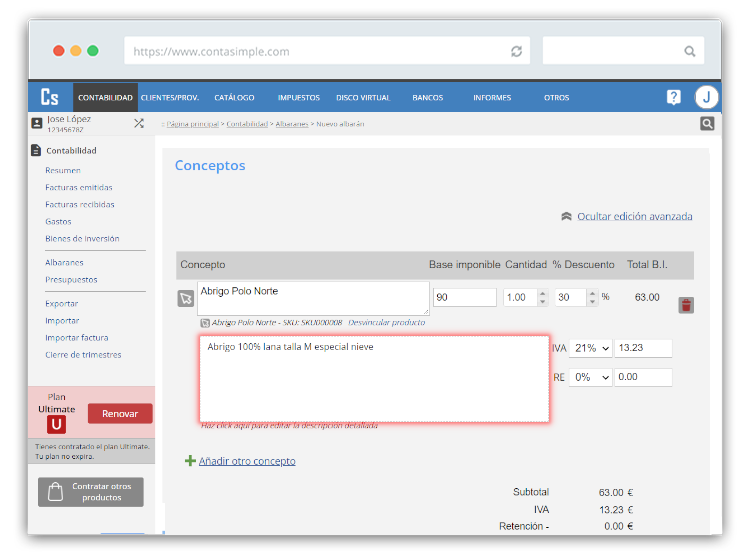Open the IVA 21% dropdown
Viewport: 750px width, 552px height.
click(x=591, y=348)
